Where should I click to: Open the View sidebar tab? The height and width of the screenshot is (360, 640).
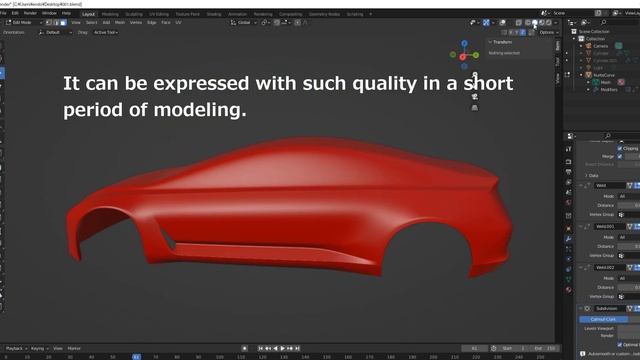pyautogui.click(x=558, y=78)
